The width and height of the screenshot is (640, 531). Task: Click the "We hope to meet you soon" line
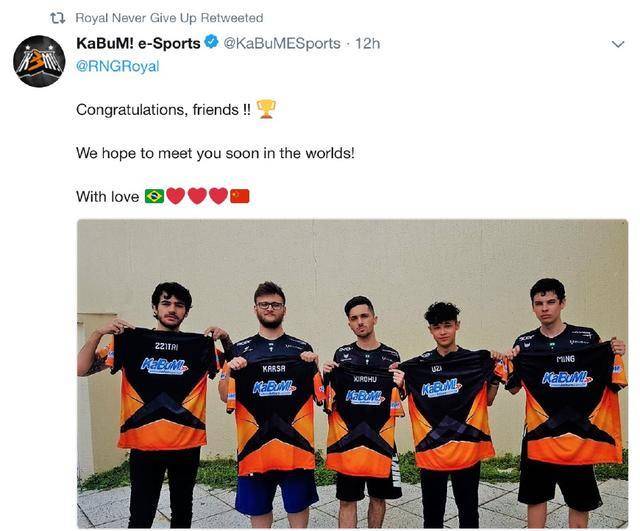(x=216, y=153)
